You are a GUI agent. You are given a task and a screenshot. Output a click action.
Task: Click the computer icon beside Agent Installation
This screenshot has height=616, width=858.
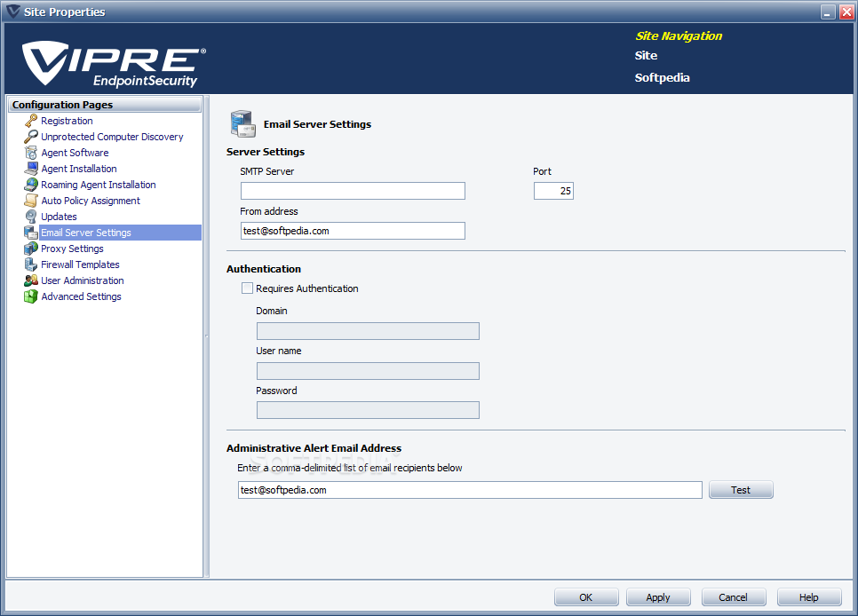(x=31, y=169)
